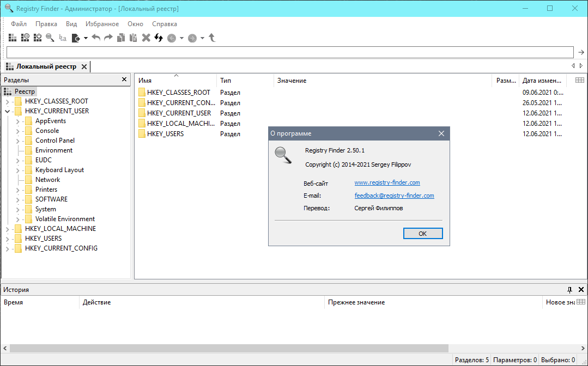Open the www.registry-finder.com link
The image size is (588, 366).
click(387, 183)
